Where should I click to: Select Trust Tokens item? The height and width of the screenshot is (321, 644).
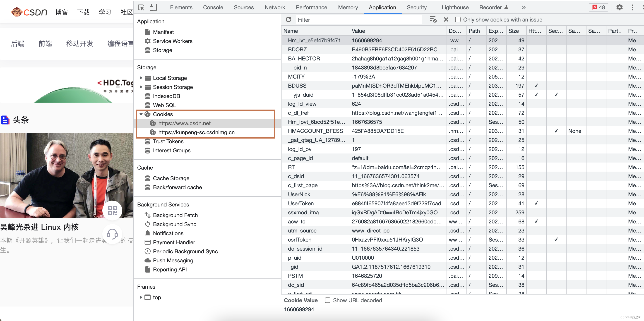click(x=168, y=141)
